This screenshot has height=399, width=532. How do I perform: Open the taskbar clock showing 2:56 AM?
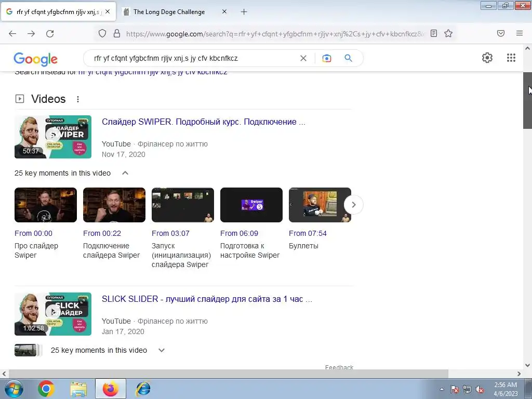click(506, 389)
